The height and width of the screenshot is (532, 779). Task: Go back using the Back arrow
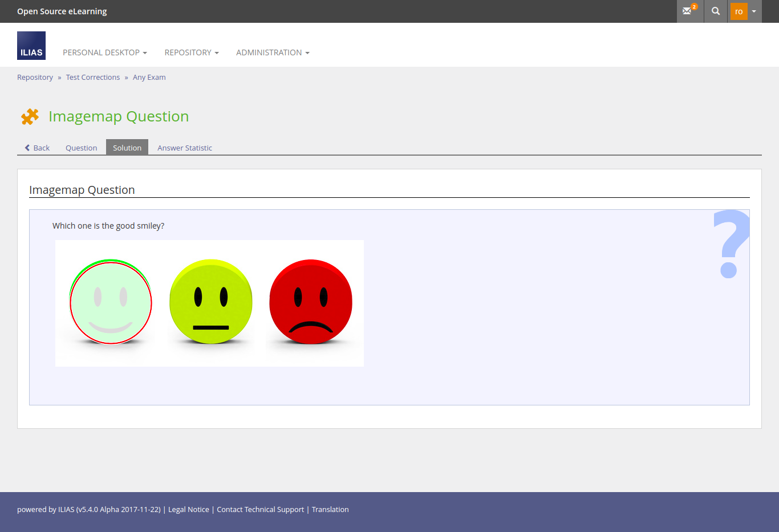pyautogui.click(x=37, y=148)
